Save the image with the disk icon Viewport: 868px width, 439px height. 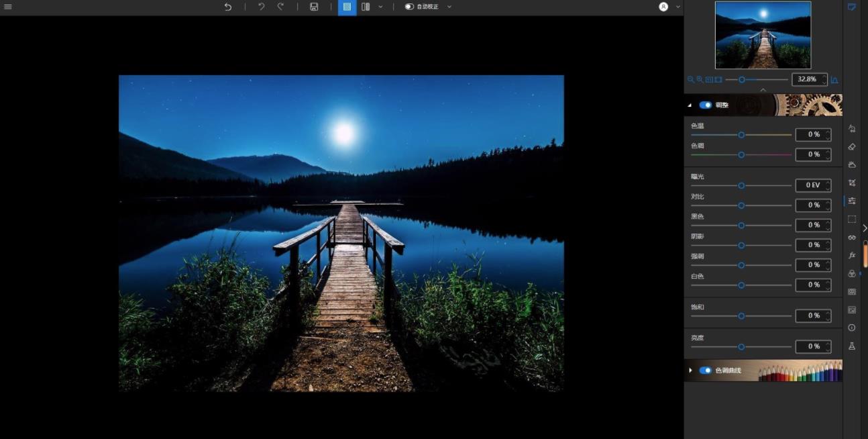pyautogui.click(x=314, y=7)
